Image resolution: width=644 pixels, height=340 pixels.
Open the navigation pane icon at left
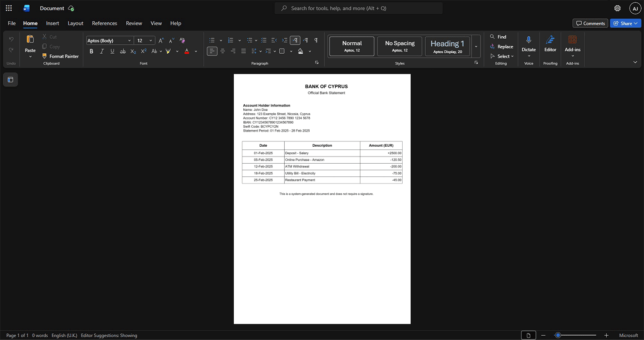pos(10,80)
